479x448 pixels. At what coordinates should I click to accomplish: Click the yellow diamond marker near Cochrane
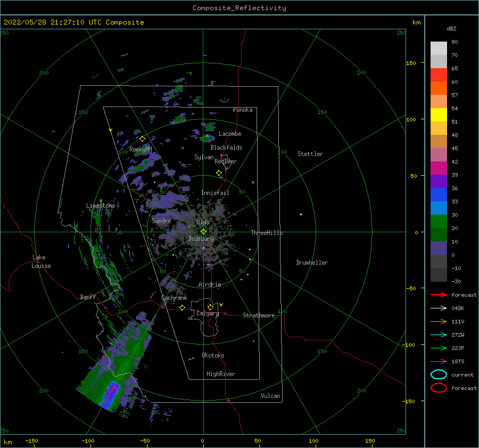pyautogui.click(x=182, y=307)
